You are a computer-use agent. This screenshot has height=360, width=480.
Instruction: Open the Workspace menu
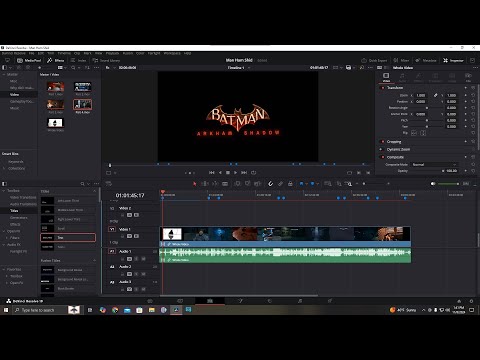pyautogui.click(x=172, y=53)
